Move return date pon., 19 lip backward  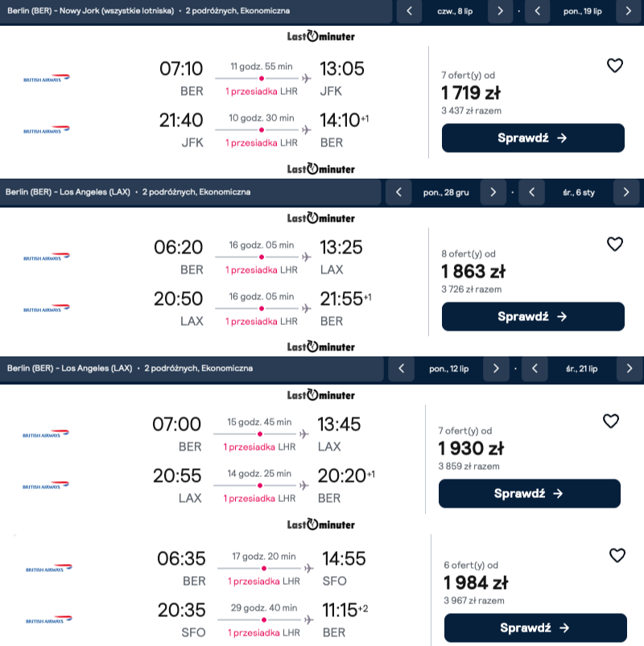pos(537,11)
